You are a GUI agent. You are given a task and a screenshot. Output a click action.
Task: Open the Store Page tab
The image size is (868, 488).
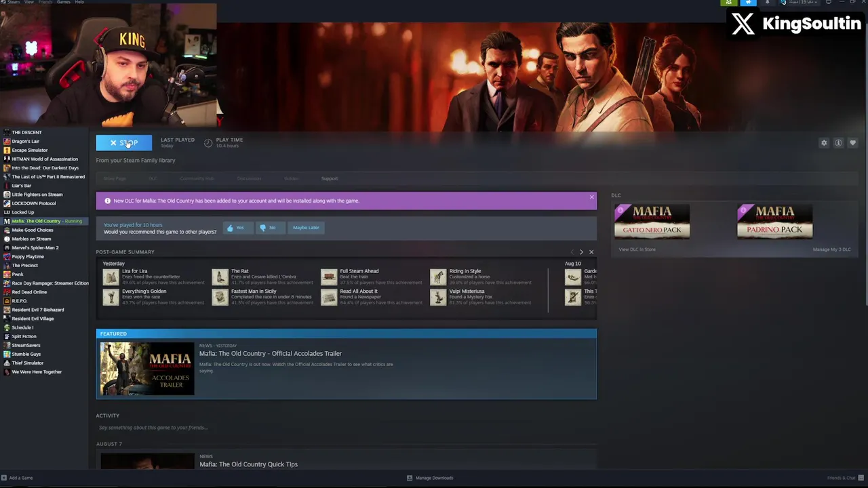pos(115,178)
